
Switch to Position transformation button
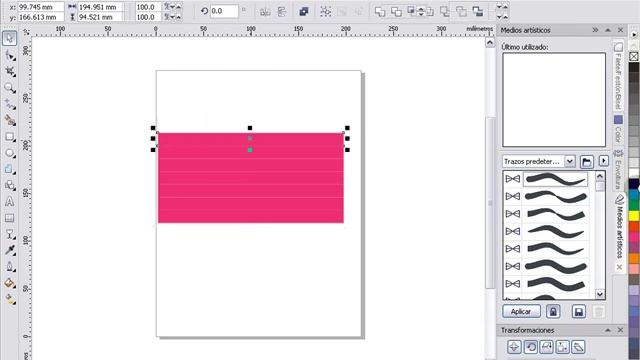click(514, 347)
